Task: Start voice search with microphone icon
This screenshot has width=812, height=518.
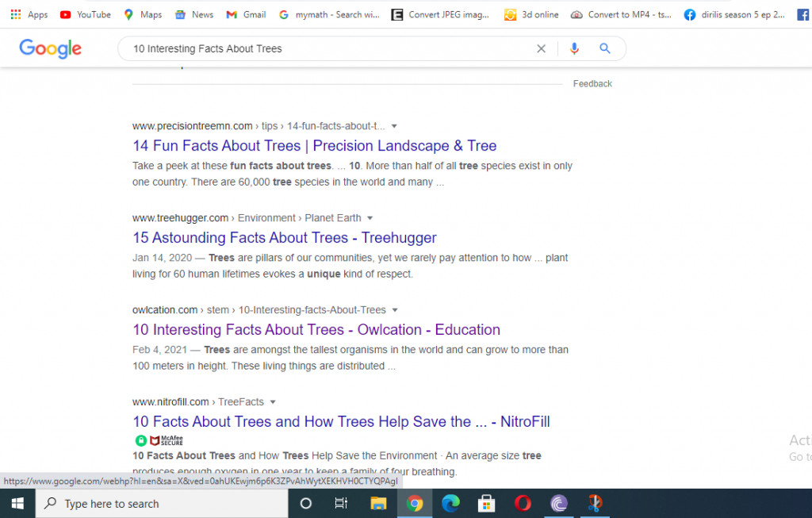Action: 574,48
